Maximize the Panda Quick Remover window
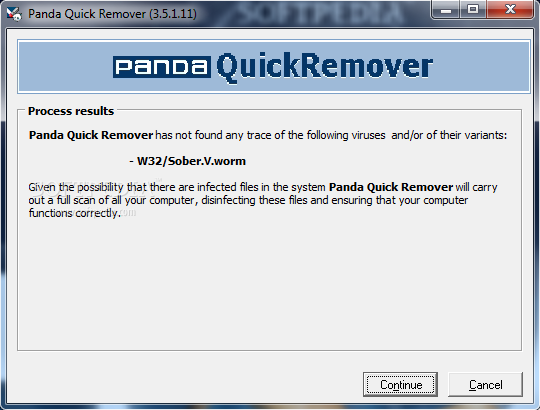 (x=473, y=9)
